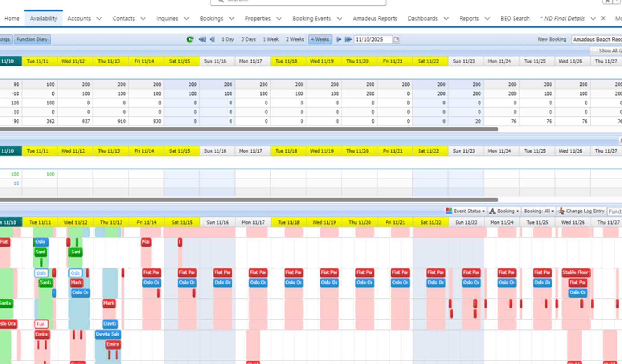
Task: Open the Amadeus Beach Resort property combo box
Action: [x=597, y=39]
